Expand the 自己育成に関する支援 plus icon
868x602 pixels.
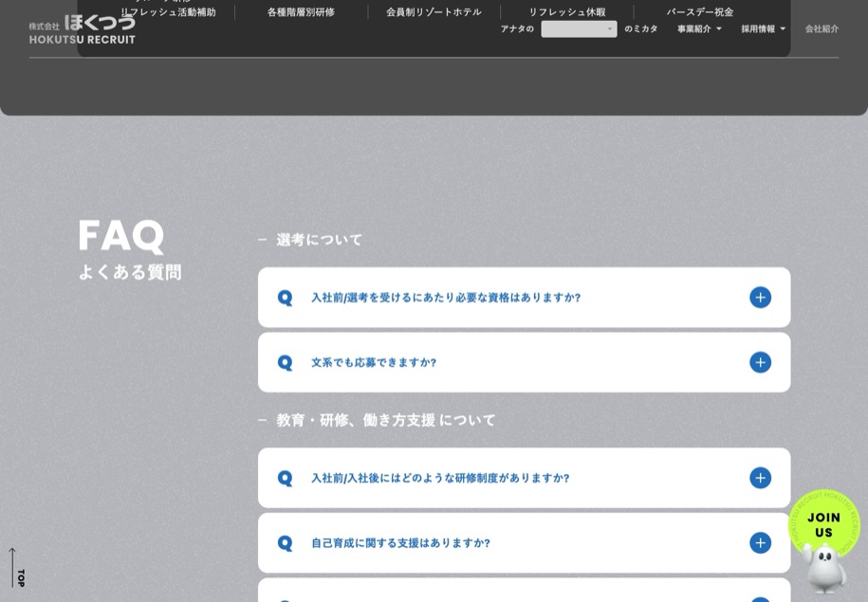(760, 543)
